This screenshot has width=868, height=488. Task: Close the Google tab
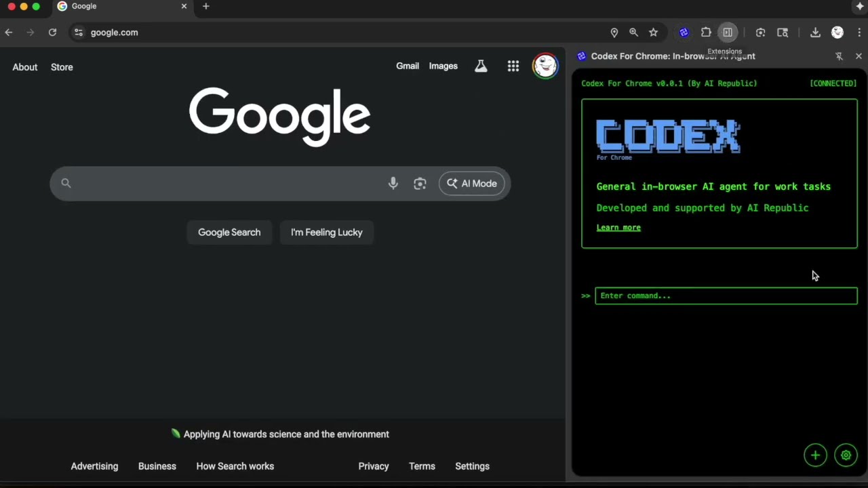point(184,6)
